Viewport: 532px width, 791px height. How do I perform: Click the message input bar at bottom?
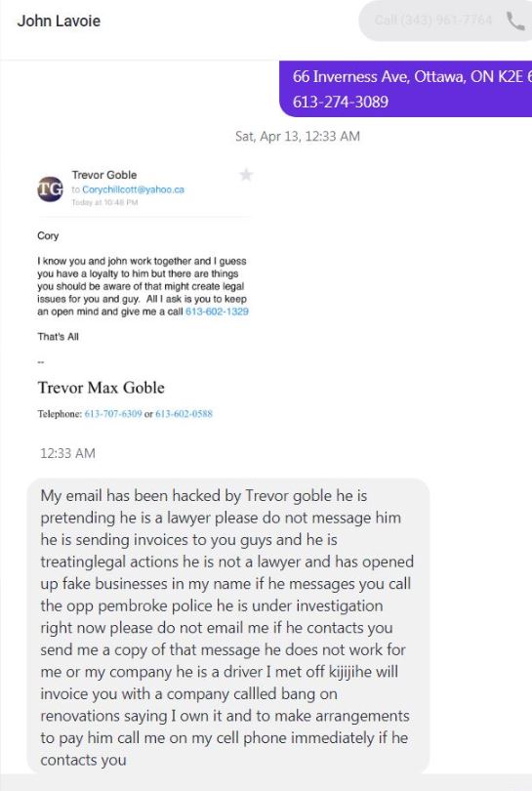[266, 783]
